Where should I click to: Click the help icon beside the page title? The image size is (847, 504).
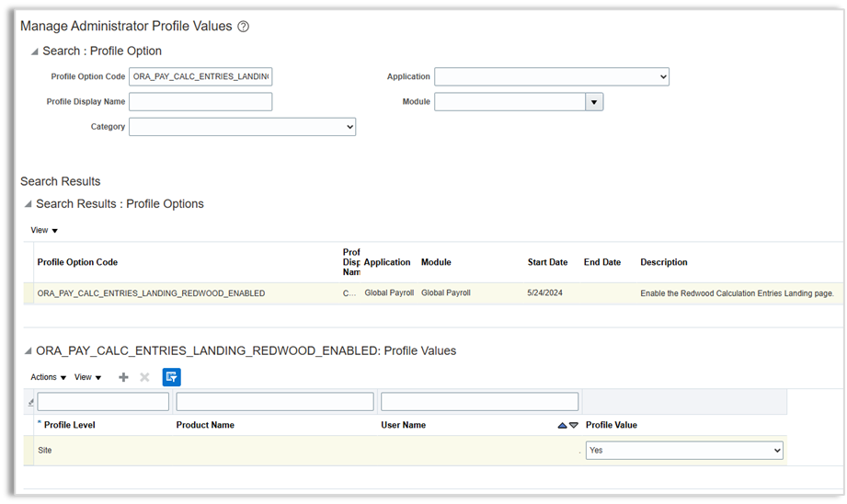[x=243, y=27]
